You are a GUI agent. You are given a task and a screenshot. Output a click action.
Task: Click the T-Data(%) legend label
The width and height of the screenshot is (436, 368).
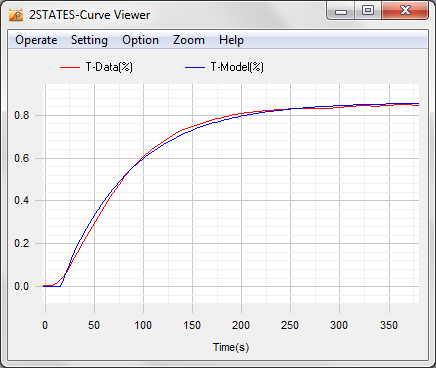coord(109,67)
